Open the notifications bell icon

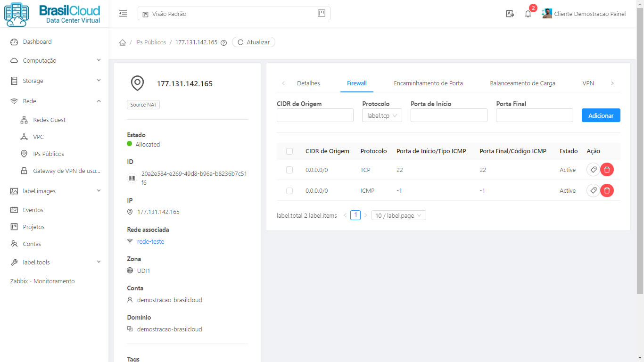528,14
